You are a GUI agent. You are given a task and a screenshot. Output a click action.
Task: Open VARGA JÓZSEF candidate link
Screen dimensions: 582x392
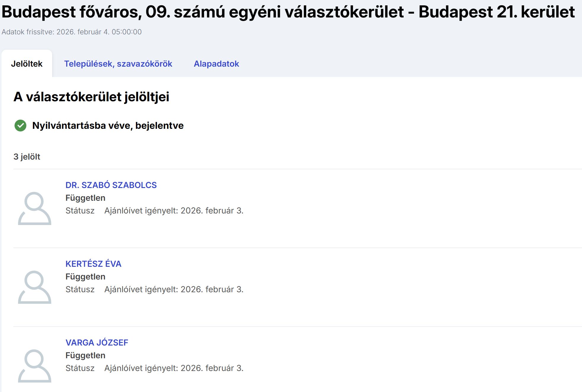pos(97,343)
